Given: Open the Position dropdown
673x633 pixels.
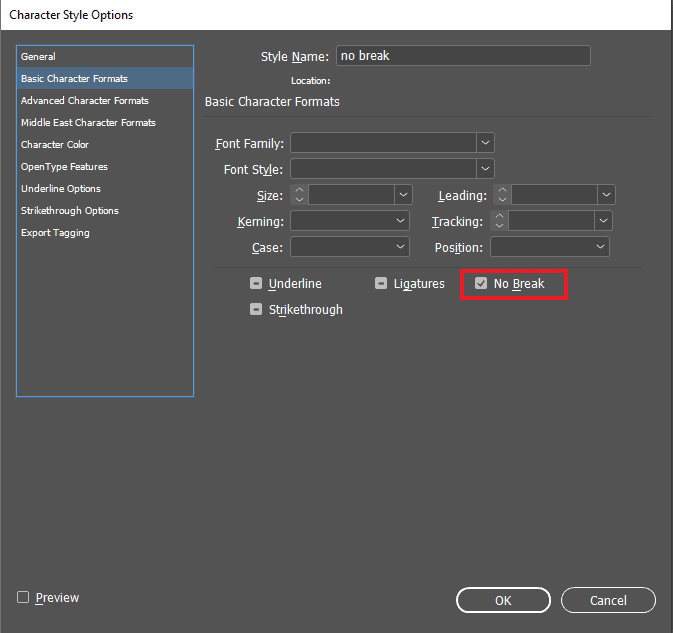Looking at the screenshot, I should pyautogui.click(x=601, y=247).
